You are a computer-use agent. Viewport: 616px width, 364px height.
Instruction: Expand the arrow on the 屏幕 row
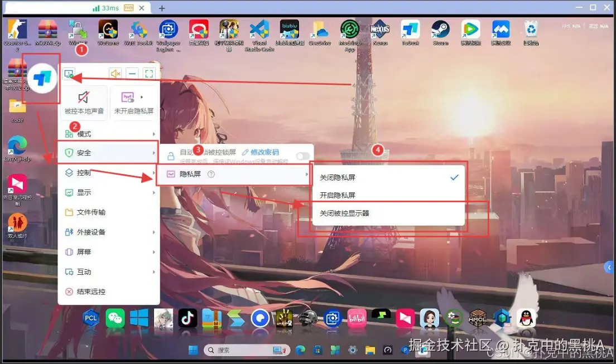pyautogui.click(x=153, y=252)
